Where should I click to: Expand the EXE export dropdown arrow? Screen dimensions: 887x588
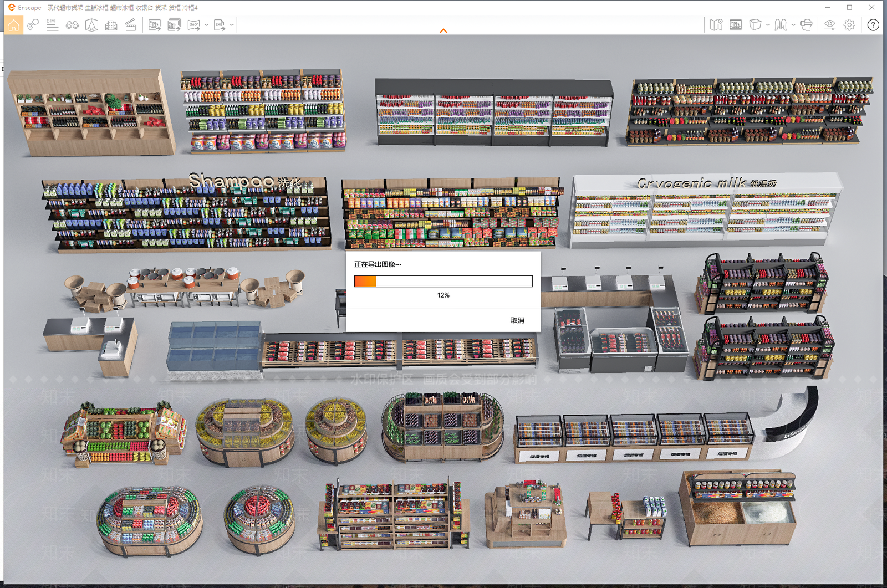(232, 25)
